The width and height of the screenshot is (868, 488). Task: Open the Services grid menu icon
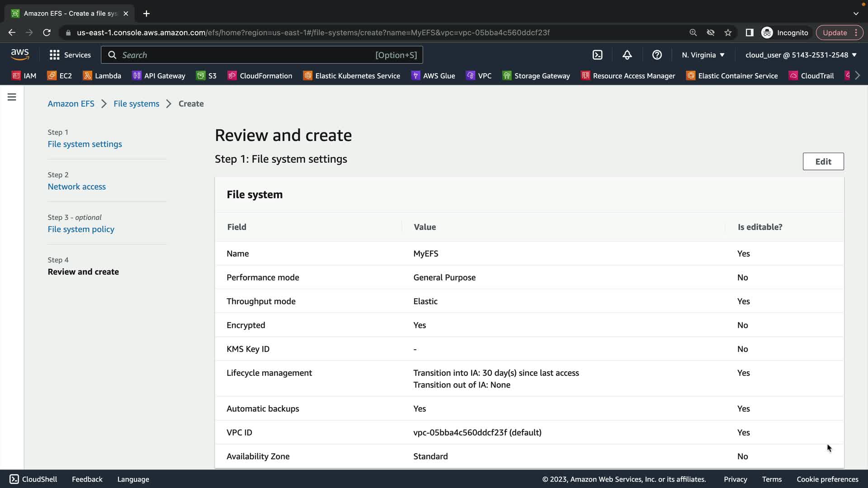pos(55,55)
